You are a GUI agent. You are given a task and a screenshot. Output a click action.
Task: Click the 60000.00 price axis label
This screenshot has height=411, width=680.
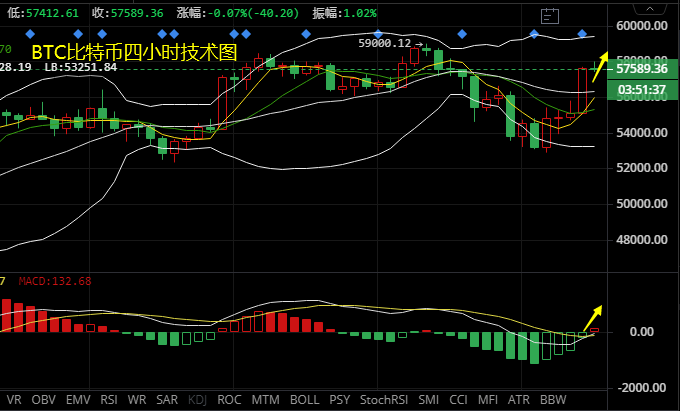642,26
